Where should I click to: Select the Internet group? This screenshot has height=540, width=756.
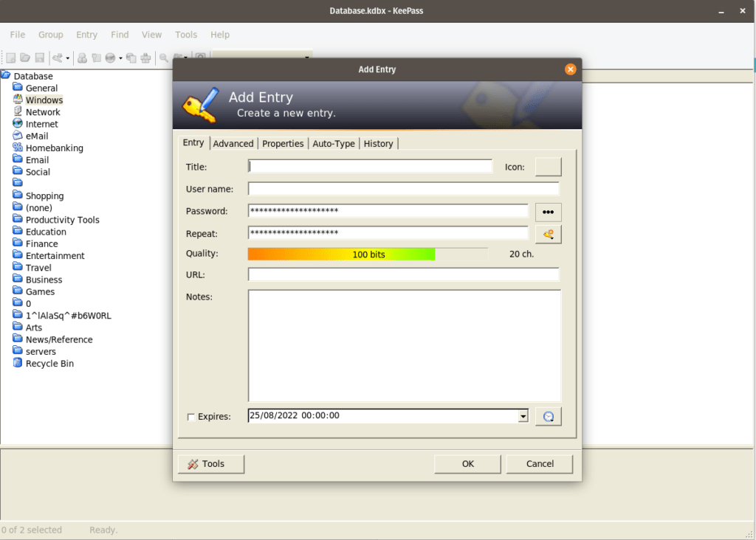click(x=41, y=124)
